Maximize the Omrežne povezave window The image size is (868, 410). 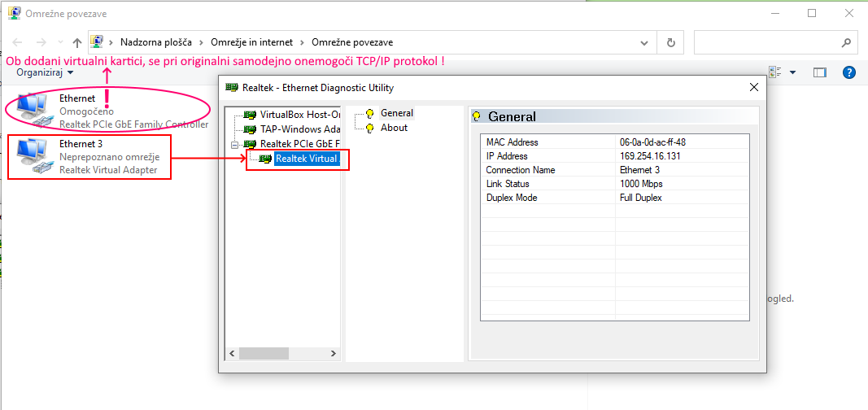coord(812,13)
